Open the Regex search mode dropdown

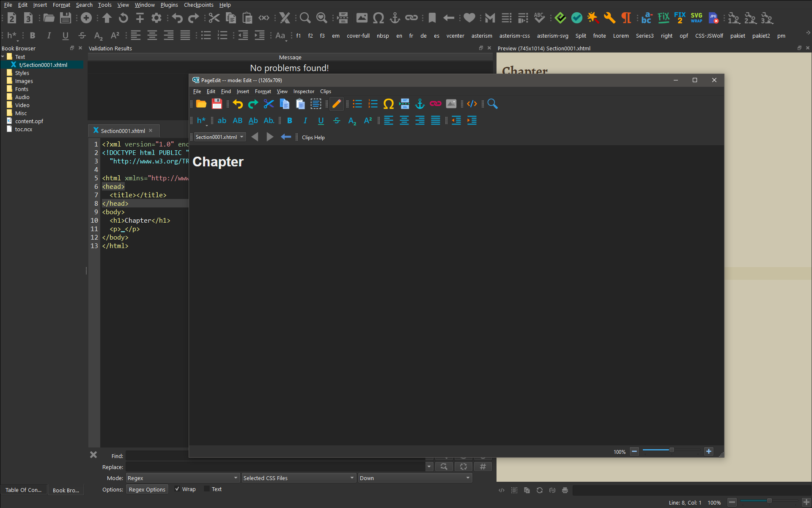182,478
